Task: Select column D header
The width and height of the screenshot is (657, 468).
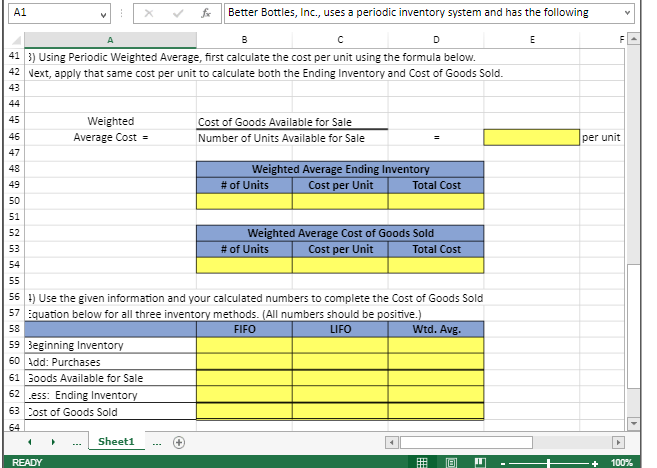Action: [x=436, y=40]
